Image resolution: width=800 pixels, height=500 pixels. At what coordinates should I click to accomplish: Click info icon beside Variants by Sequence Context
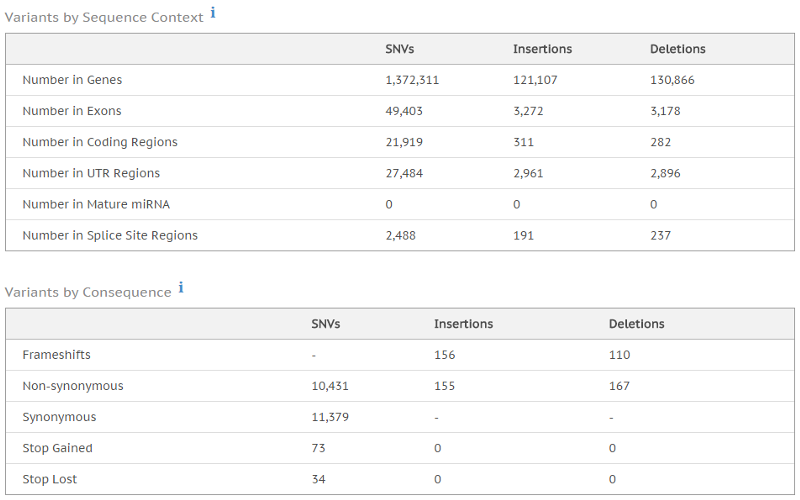213,13
